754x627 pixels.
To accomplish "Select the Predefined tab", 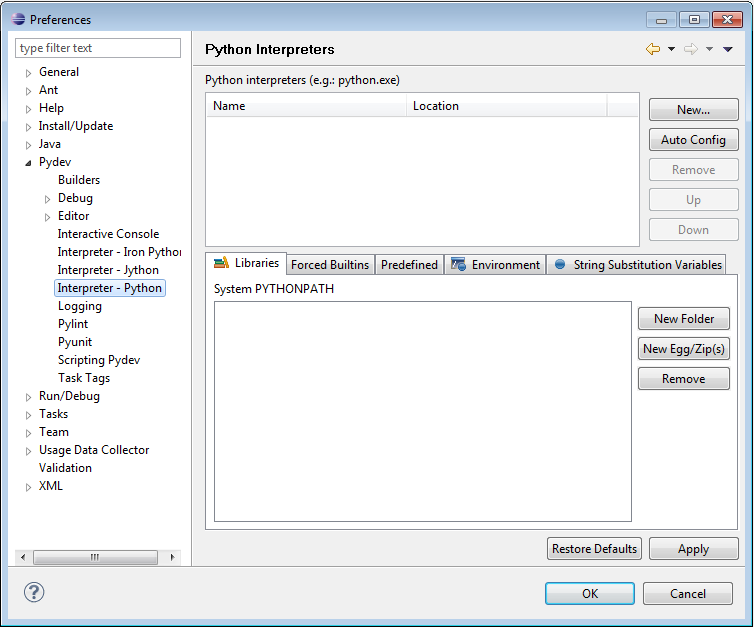I will coord(409,265).
